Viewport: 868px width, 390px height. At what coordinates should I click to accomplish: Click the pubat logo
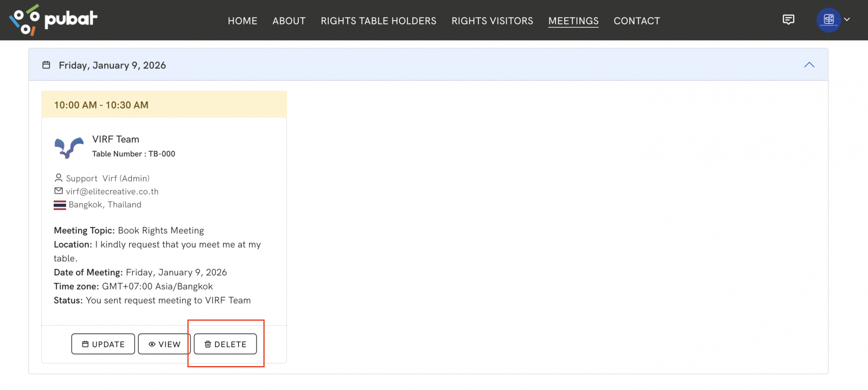coord(53,20)
